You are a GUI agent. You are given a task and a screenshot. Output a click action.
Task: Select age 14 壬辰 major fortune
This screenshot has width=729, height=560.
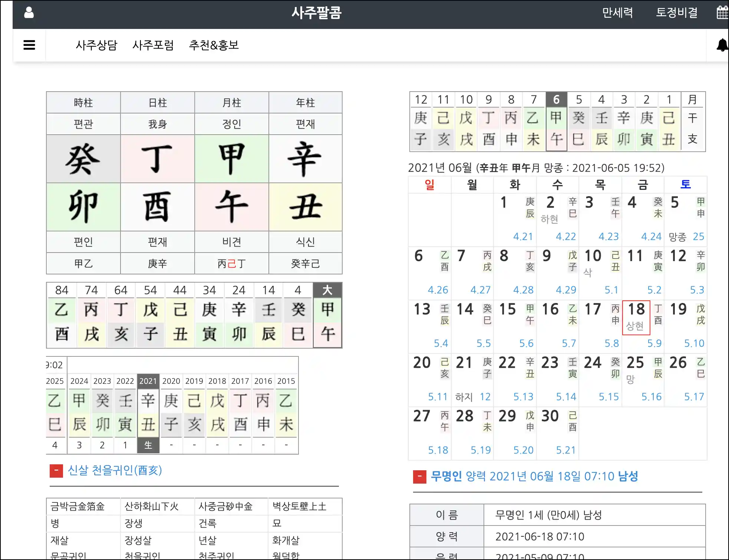click(268, 315)
